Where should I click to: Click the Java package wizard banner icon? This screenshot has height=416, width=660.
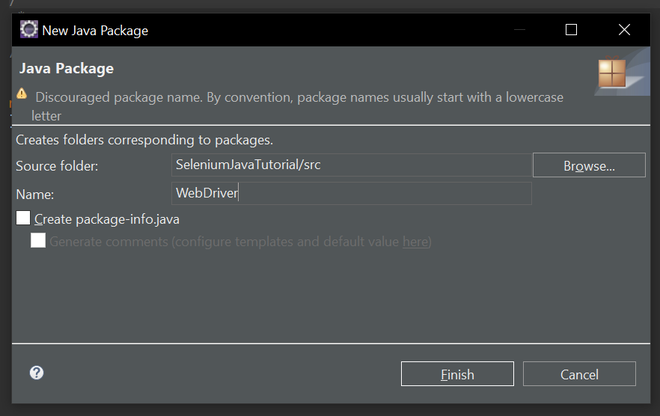[x=612, y=75]
